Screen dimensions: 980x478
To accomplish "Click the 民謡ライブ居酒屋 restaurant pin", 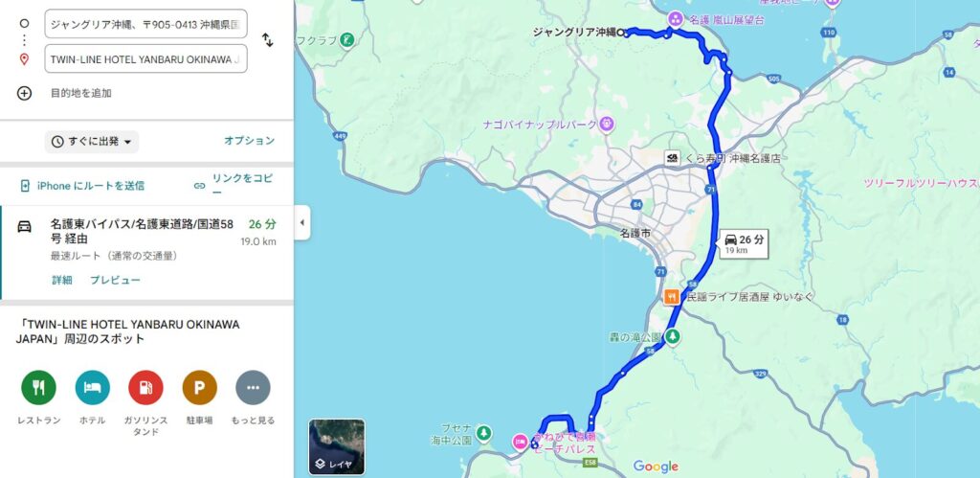I will click(672, 297).
